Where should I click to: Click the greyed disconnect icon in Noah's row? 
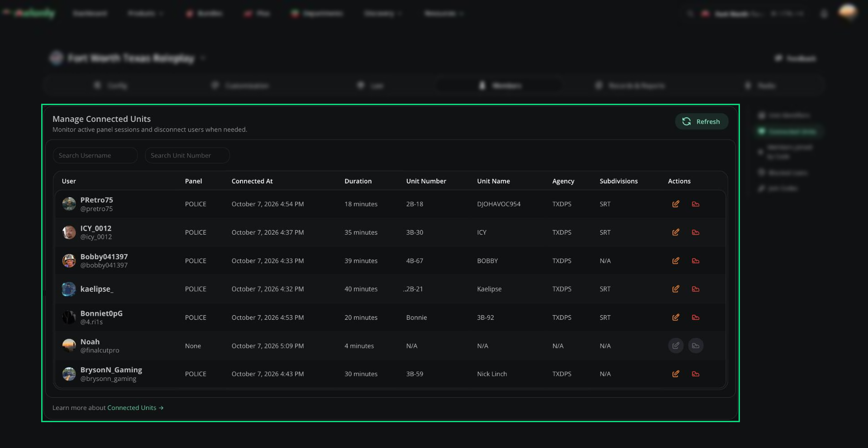tap(696, 346)
